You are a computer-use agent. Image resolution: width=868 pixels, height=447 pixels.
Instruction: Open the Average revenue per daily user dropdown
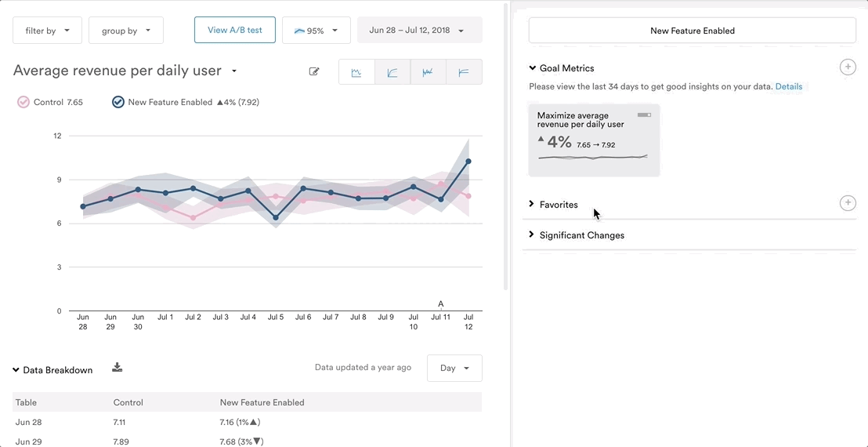[x=234, y=71]
